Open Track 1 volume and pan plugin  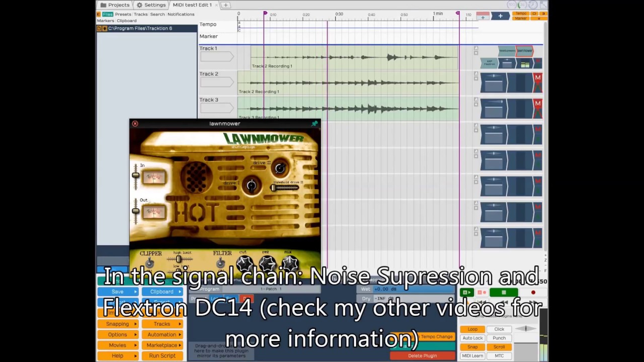[x=508, y=64]
